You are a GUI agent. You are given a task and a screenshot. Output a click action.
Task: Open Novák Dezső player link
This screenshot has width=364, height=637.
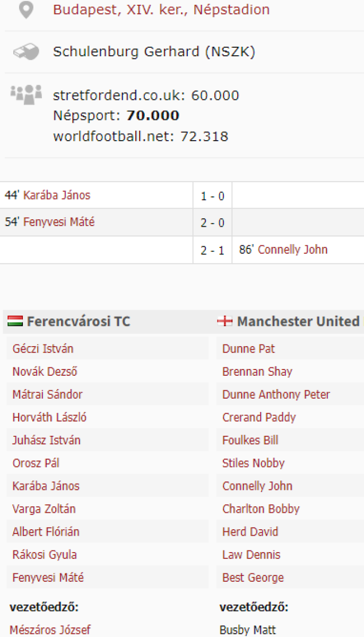point(45,372)
